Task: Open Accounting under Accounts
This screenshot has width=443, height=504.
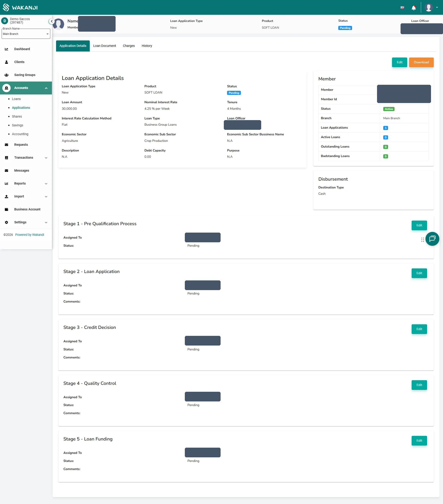Action: click(x=20, y=134)
